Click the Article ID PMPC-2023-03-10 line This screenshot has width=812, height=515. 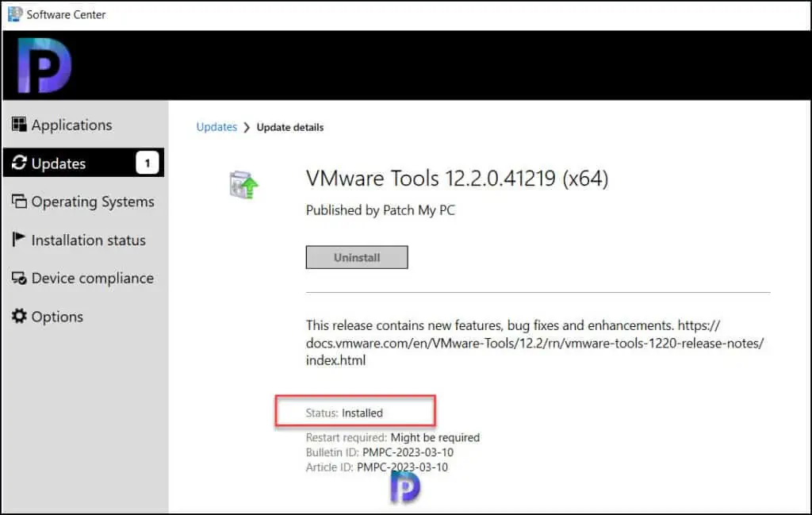(377, 467)
